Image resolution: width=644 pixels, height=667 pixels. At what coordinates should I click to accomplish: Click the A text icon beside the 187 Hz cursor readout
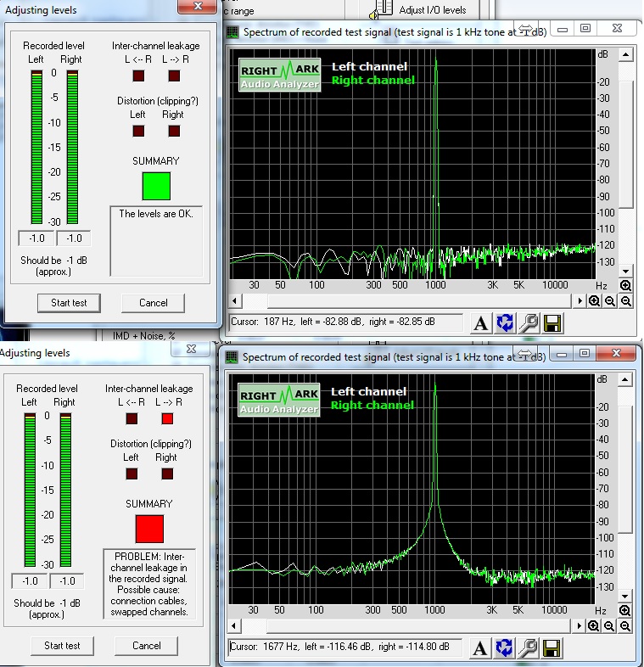480,323
